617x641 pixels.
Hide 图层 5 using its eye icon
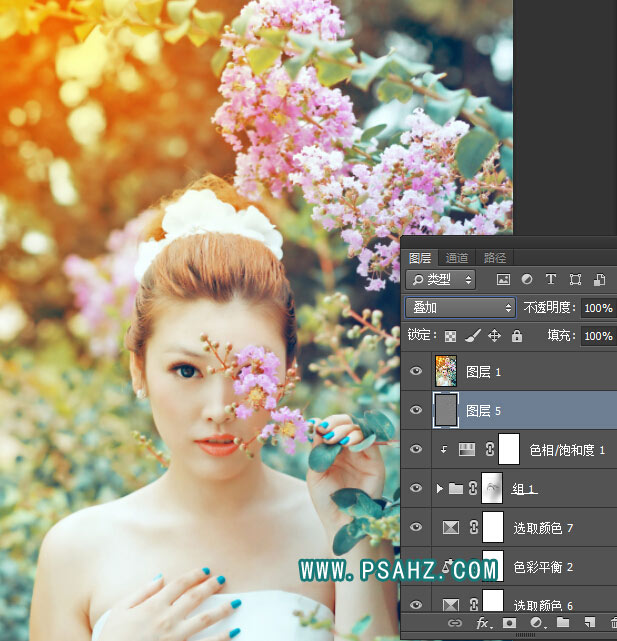pyautogui.click(x=417, y=410)
